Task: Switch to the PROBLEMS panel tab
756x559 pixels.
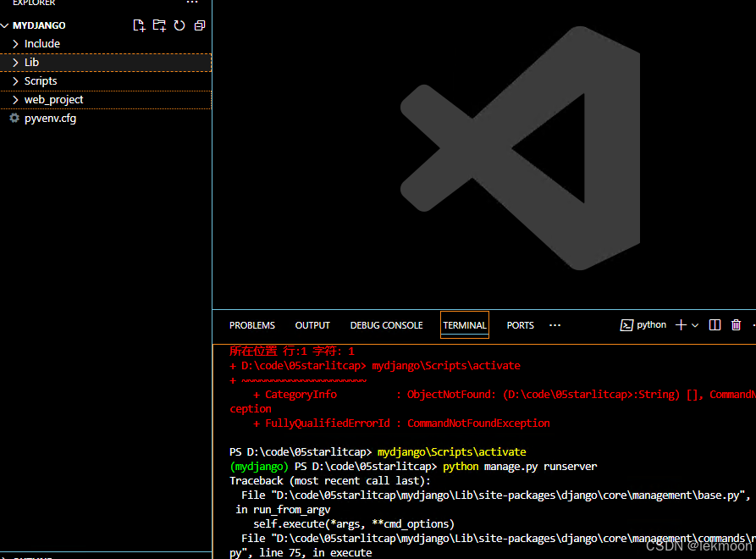Action: [252, 325]
